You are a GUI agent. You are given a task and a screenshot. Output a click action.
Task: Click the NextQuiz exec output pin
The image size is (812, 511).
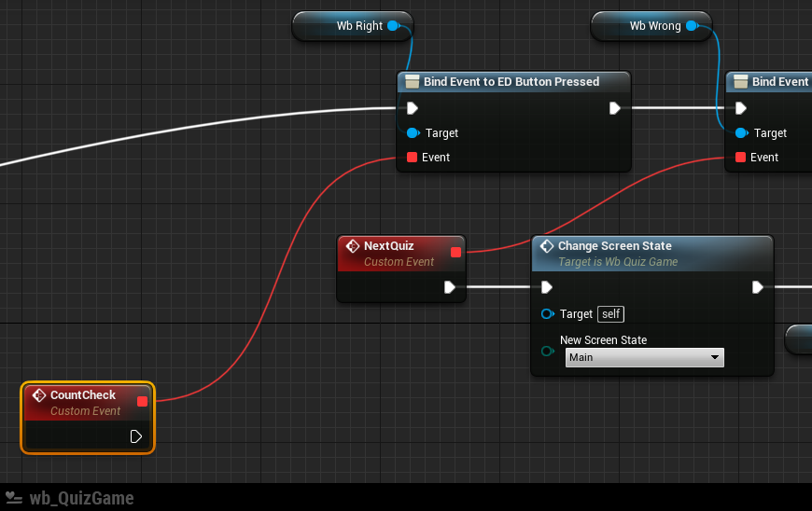450,287
